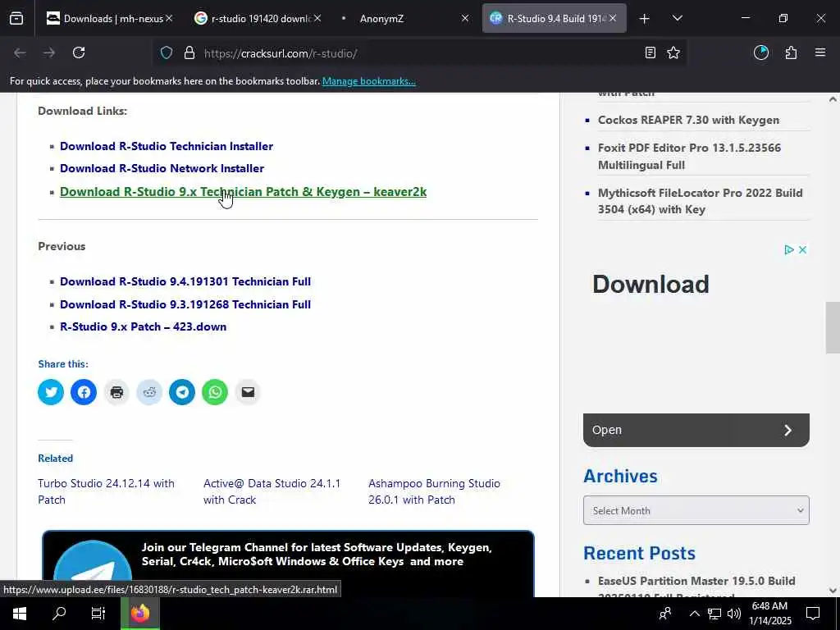Share on Telegram icon
The width and height of the screenshot is (840, 630).
click(x=182, y=392)
